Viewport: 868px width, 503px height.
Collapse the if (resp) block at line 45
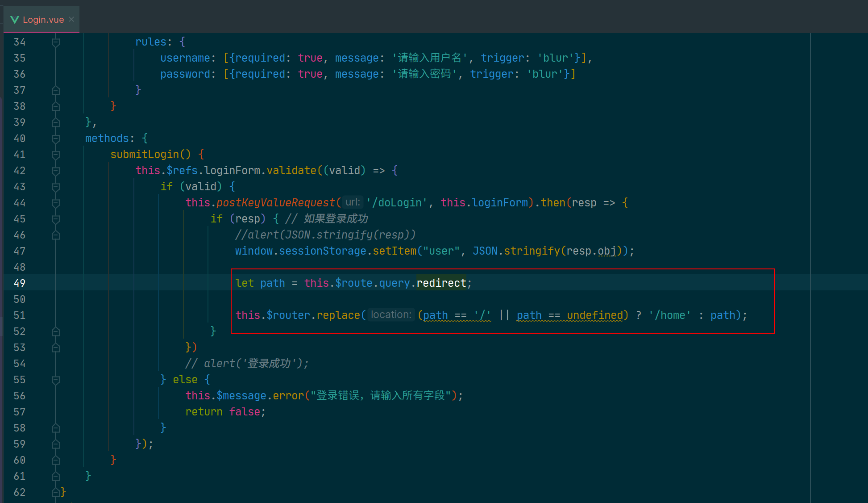click(x=56, y=219)
